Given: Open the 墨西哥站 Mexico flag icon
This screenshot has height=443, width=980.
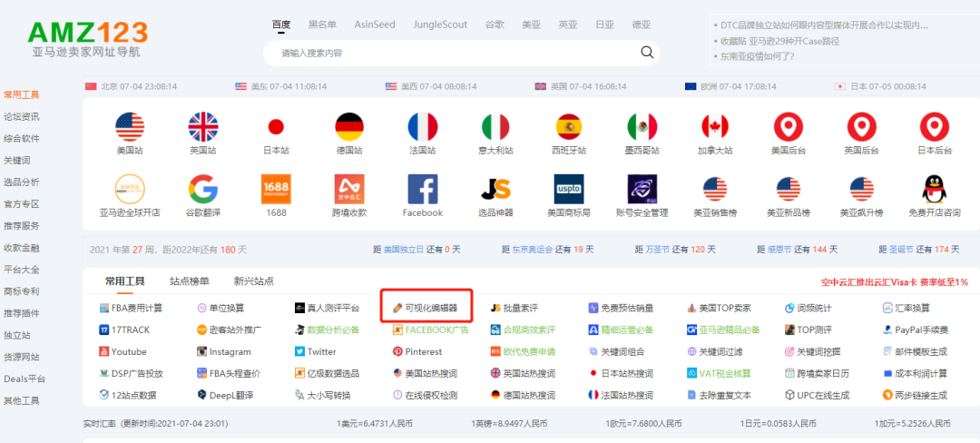Looking at the screenshot, I should point(642,127).
